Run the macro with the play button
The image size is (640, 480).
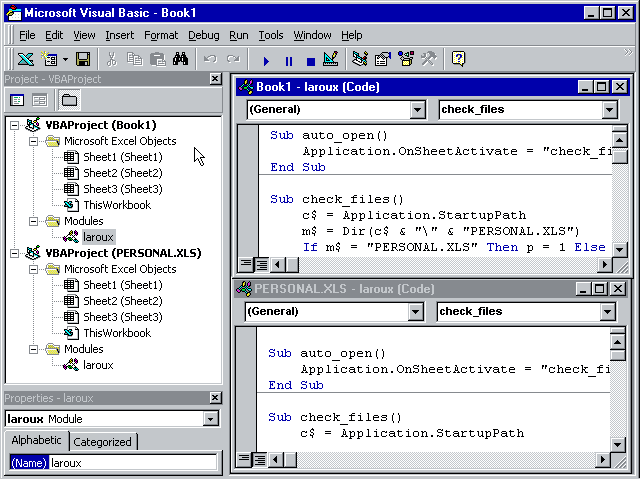coord(266,61)
